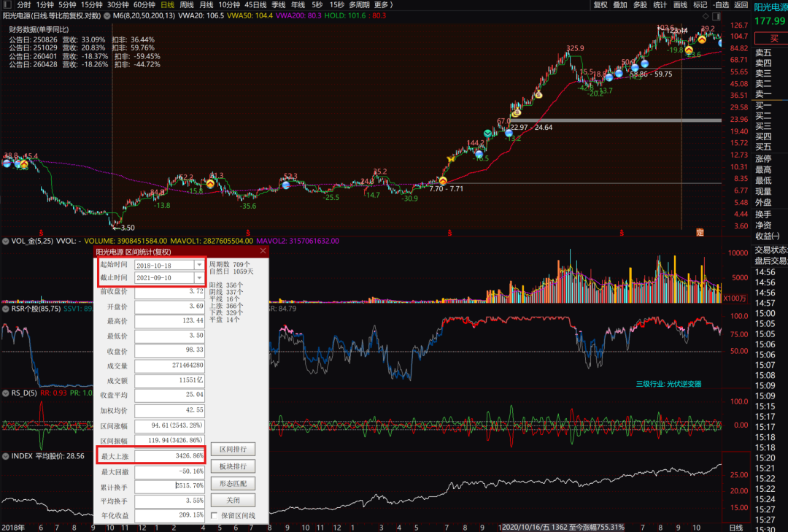Viewport: 788px width, 532px height.
Task: Click the diamond icon above the price axis
Action: (706, 16)
